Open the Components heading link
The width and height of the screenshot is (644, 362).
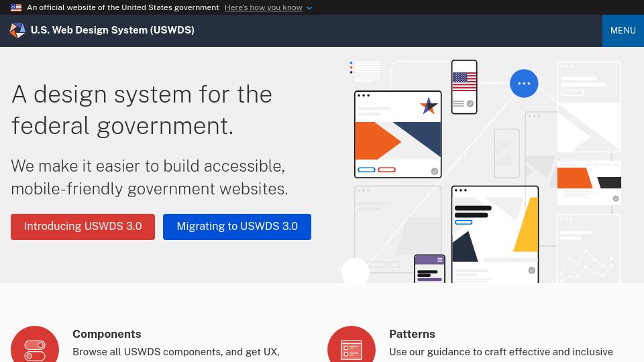[107, 334]
